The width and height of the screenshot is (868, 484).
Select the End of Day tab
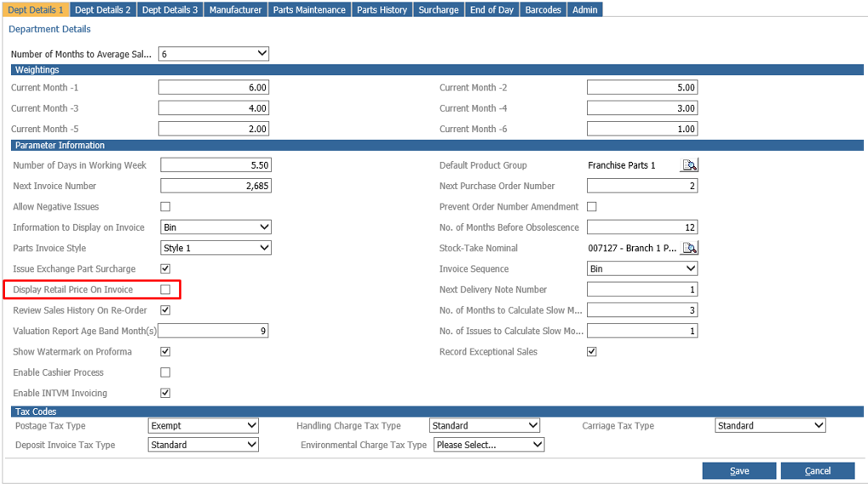492,9
